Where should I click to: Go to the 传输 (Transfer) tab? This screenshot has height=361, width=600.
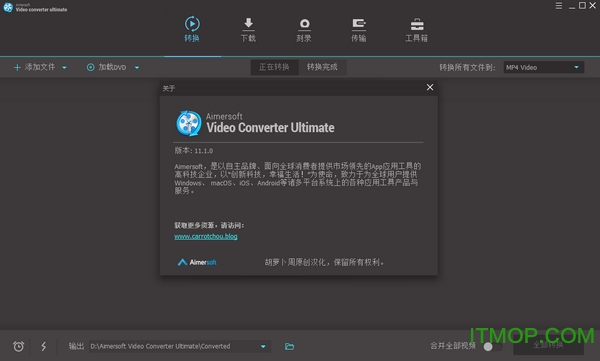[359, 30]
